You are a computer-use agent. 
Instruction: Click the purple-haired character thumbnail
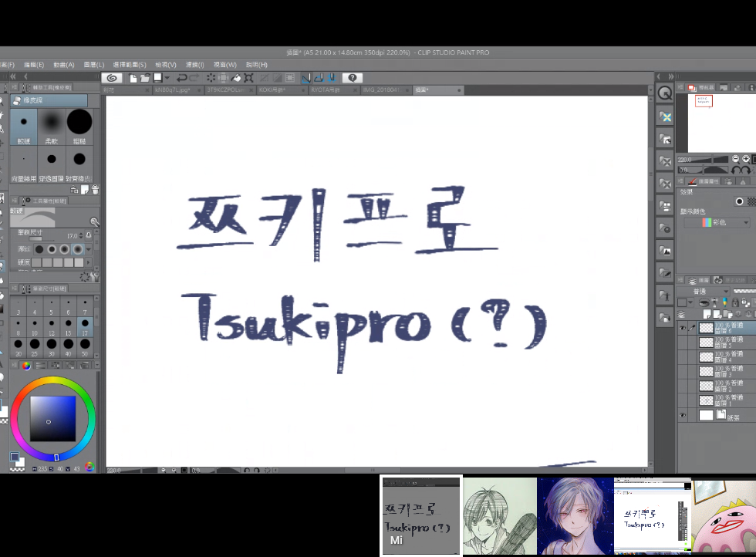pyautogui.click(x=575, y=516)
